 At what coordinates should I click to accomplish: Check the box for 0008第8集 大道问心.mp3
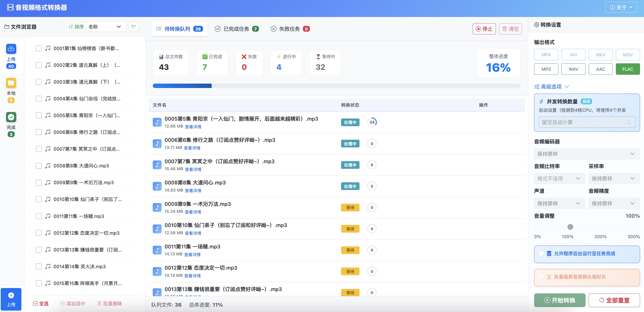coord(39,166)
